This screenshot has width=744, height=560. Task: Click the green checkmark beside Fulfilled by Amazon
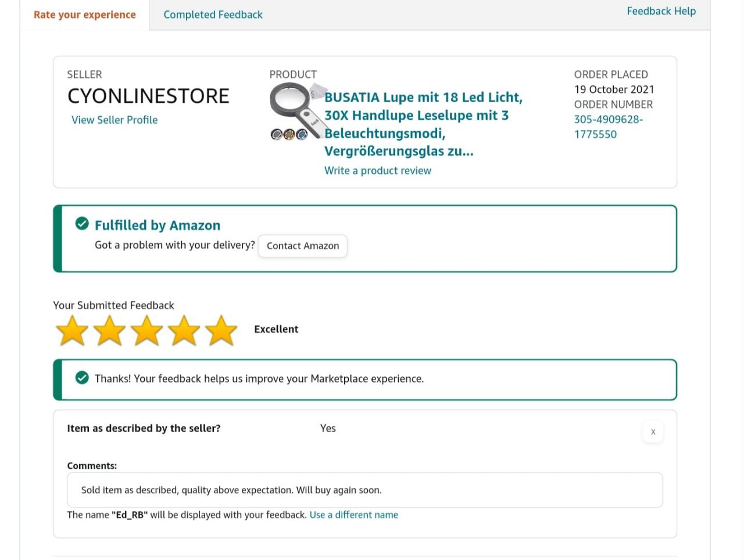[x=82, y=224]
